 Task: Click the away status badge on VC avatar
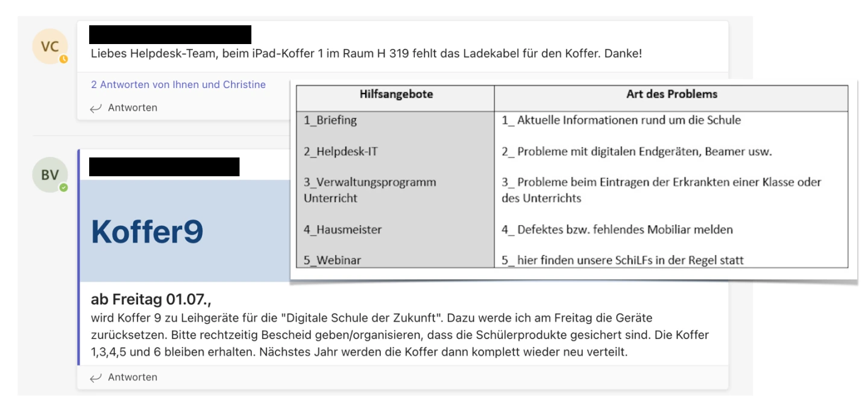point(63,59)
